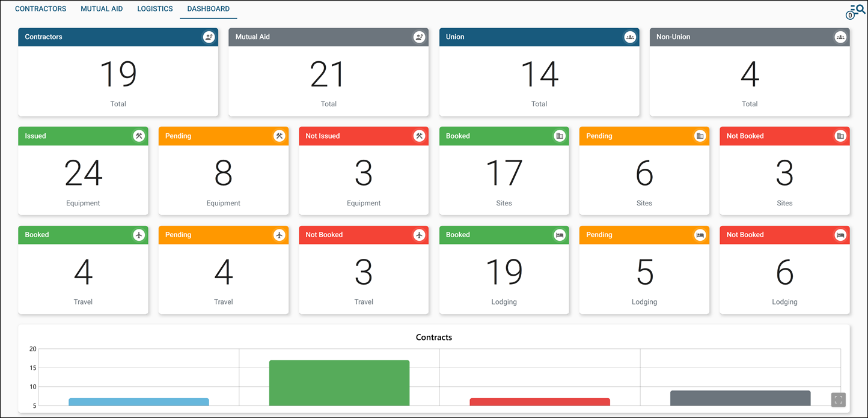868x418 pixels.
Task: Click the group icon on the Non-Union card
Action: click(840, 37)
